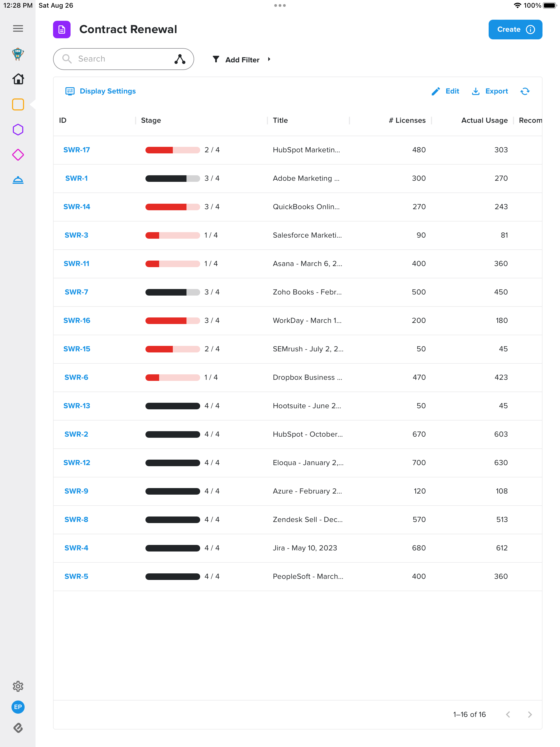Click the hierarchy search icon in search box
560x747 pixels.
pos(180,59)
